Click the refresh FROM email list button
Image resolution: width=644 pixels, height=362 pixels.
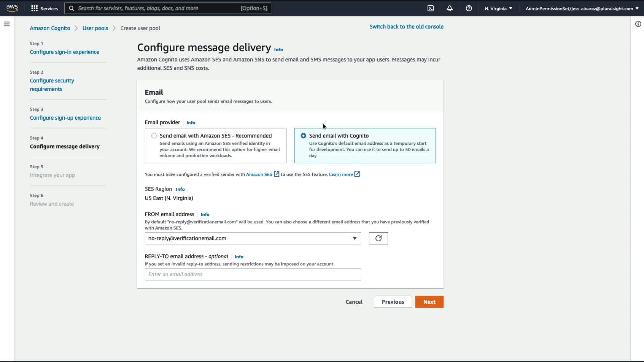click(x=378, y=238)
